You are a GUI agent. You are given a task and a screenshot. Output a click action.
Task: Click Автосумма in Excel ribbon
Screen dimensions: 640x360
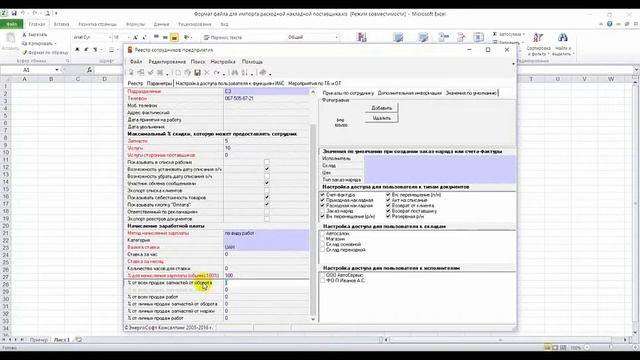tap(508, 34)
